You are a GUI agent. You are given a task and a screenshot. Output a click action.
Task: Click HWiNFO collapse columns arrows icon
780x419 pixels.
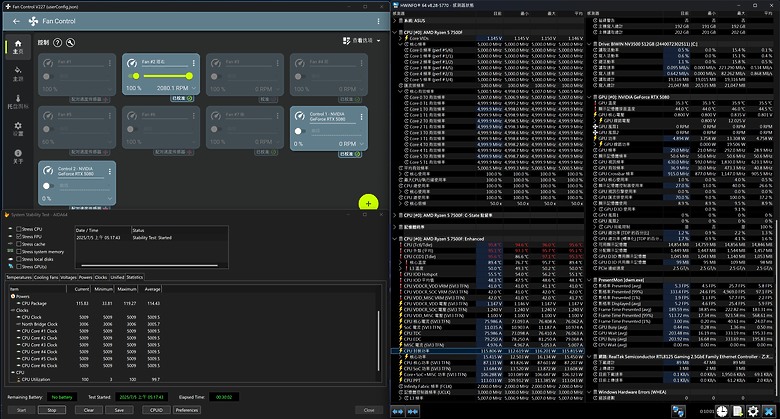click(x=413, y=411)
